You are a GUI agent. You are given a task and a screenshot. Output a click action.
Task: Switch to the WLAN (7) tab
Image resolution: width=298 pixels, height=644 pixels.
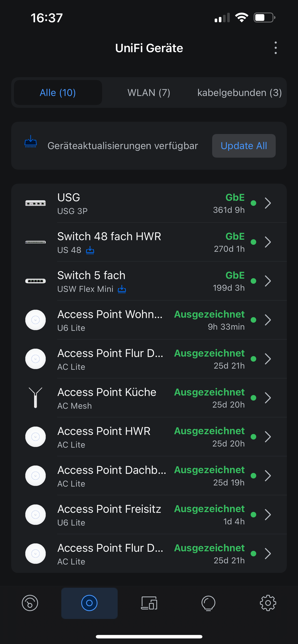click(149, 92)
